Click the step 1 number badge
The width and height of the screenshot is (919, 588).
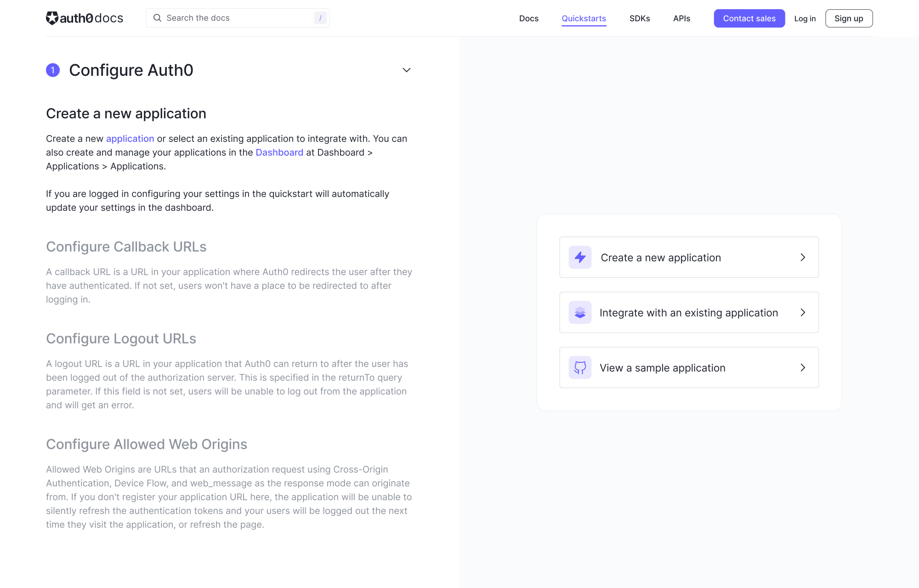coord(53,70)
